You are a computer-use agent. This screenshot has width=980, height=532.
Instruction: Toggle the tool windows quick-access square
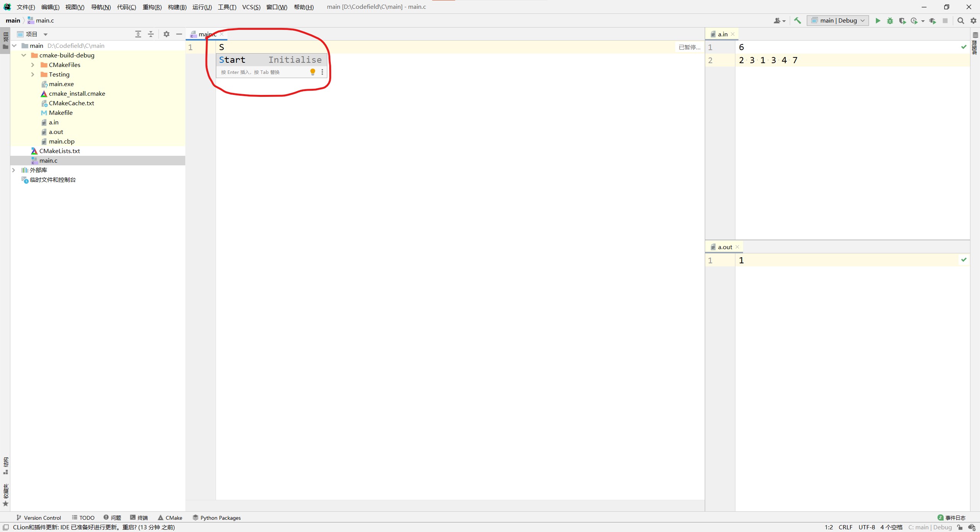(x=6, y=527)
